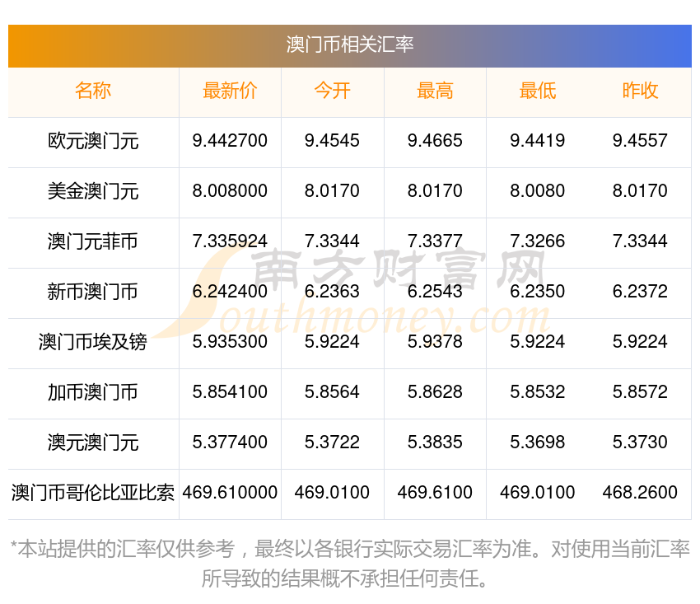
Task: Click the 美金澳门元 row name
Action: point(93,191)
